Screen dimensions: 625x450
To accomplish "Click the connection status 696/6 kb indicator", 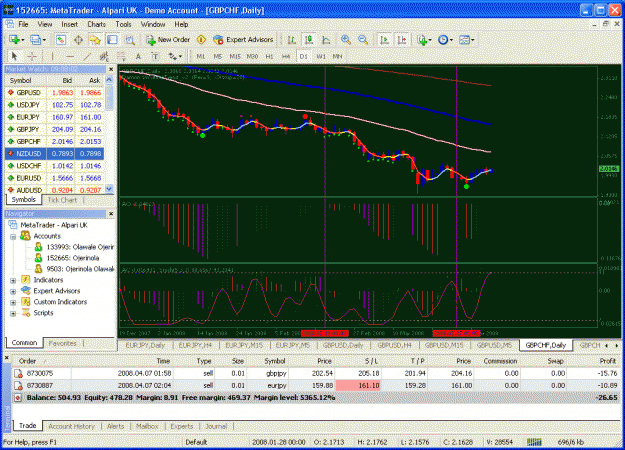I will click(571, 442).
